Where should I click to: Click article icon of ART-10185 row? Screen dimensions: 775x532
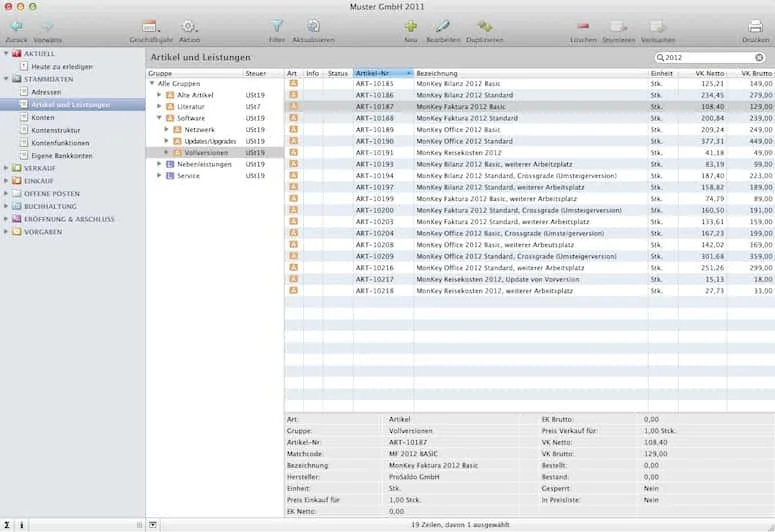click(x=294, y=84)
